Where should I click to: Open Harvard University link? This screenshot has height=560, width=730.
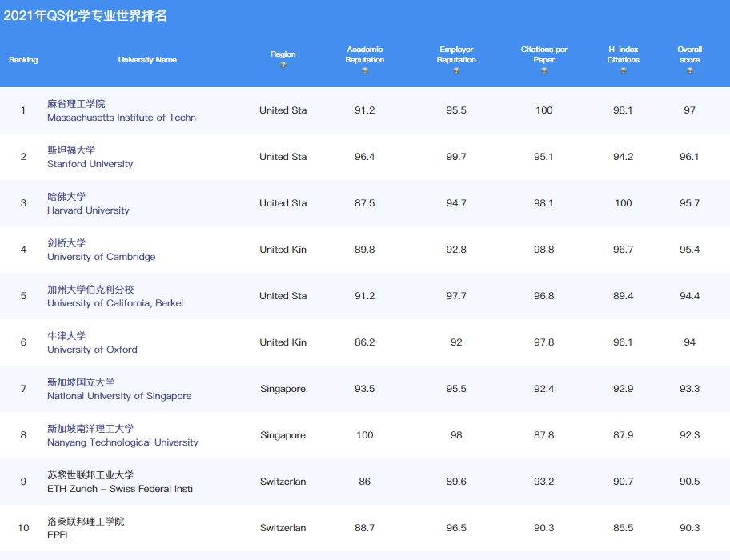pos(88,210)
